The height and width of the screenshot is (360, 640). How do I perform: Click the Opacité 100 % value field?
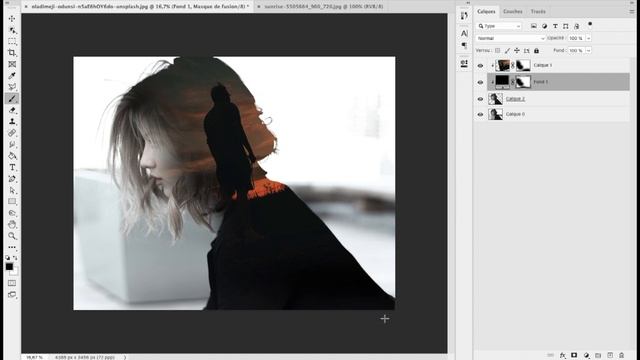[576, 38]
